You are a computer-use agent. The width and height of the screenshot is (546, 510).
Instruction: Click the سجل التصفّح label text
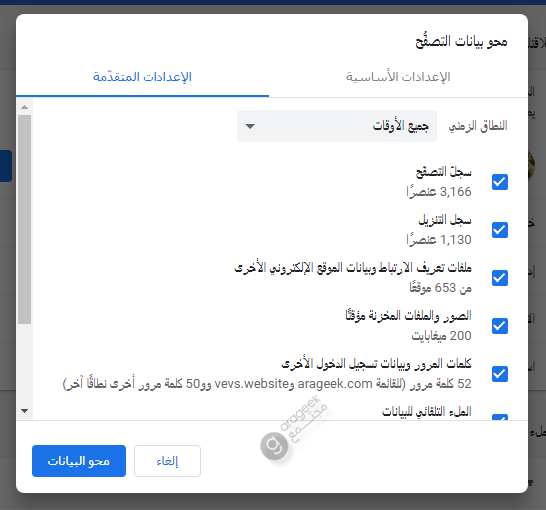click(444, 172)
